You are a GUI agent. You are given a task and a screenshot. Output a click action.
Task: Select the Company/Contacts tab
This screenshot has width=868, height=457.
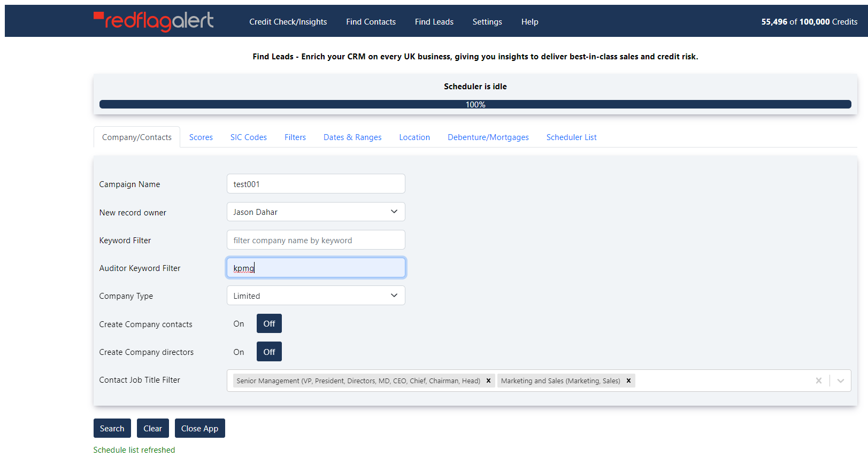[137, 137]
